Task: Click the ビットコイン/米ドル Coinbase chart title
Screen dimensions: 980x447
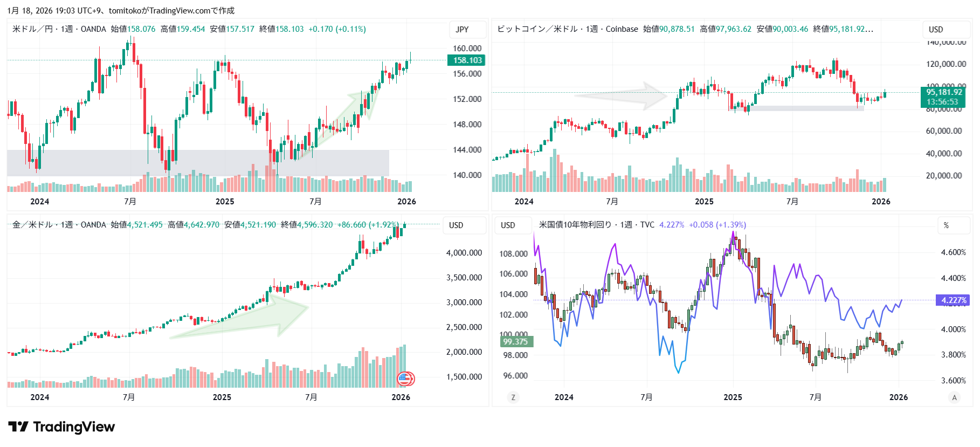Action: pos(567,29)
